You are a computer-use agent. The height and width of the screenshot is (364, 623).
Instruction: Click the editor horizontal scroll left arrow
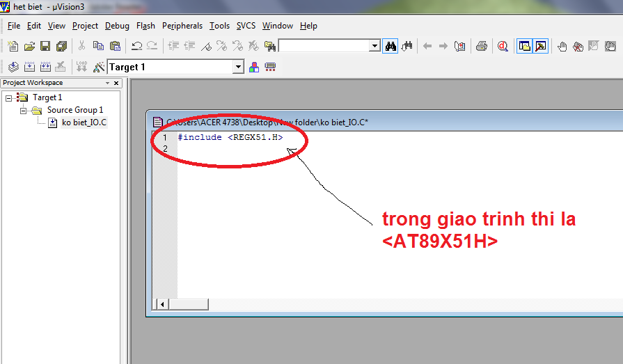(x=162, y=305)
